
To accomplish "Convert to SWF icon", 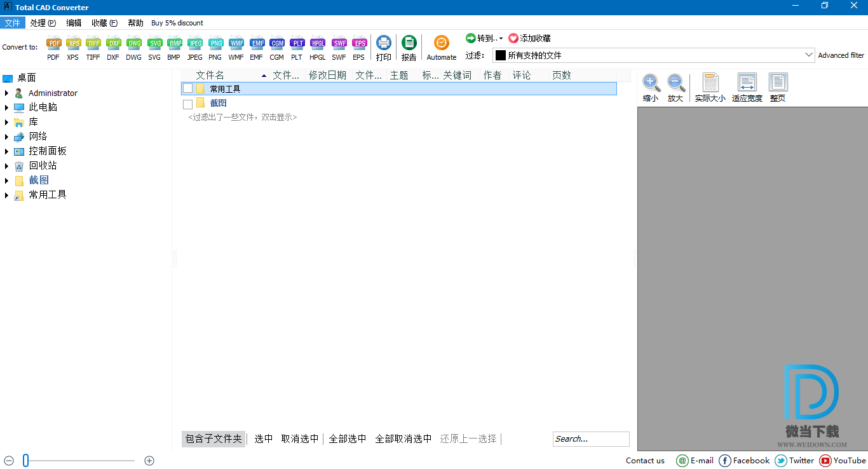I will pyautogui.click(x=339, y=43).
